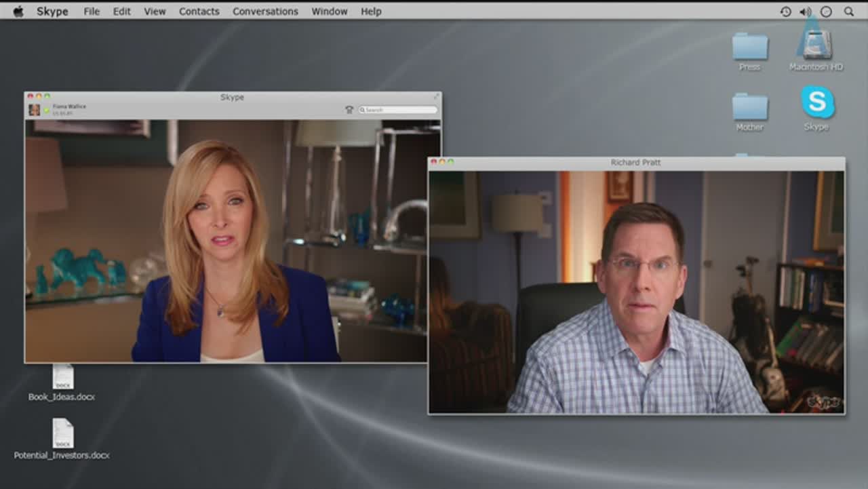
Task: Select the Mother folder on desktop
Action: point(749,107)
